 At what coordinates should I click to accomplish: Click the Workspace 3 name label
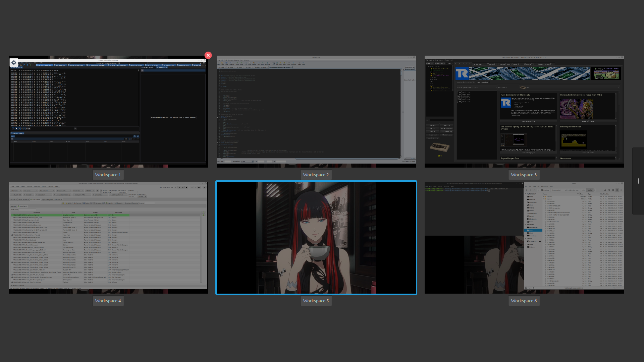click(524, 175)
